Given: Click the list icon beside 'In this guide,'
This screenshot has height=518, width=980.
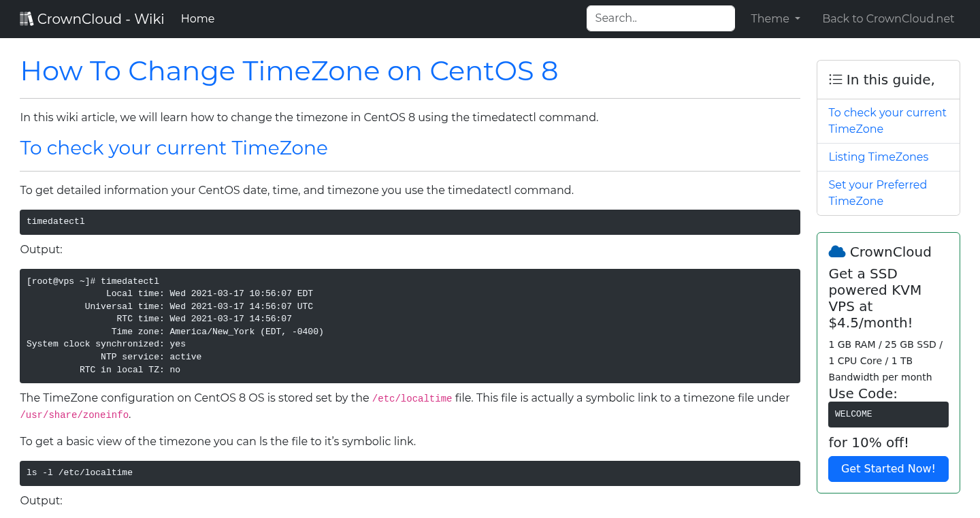Looking at the screenshot, I should pos(835,79).
